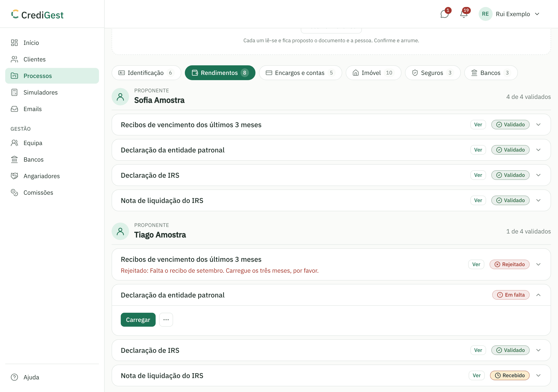Open the three-dots more options button

pos(166,320)
